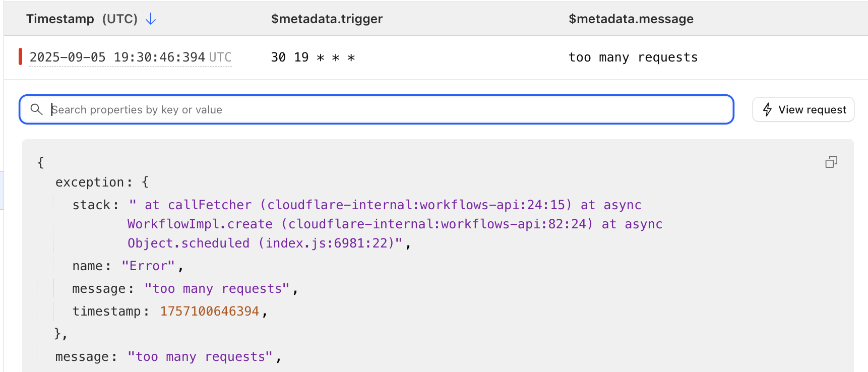
Task: Select the $metadata.trigger column header
Action: 327,19
